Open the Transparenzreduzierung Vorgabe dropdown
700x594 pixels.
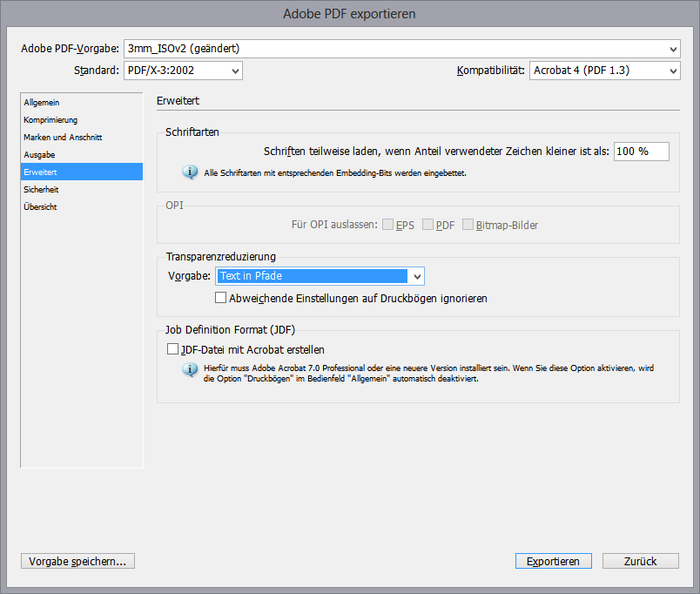(320, 276)
